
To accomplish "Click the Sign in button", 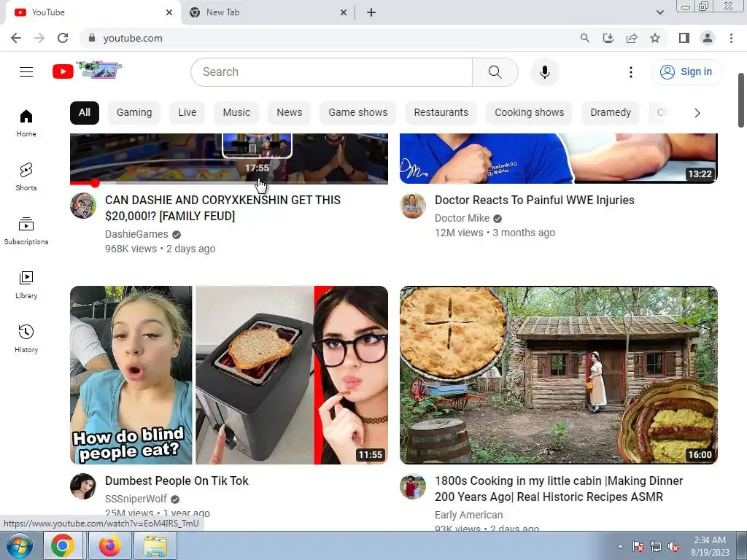I will pyautogui.click(x=687, y=72).
